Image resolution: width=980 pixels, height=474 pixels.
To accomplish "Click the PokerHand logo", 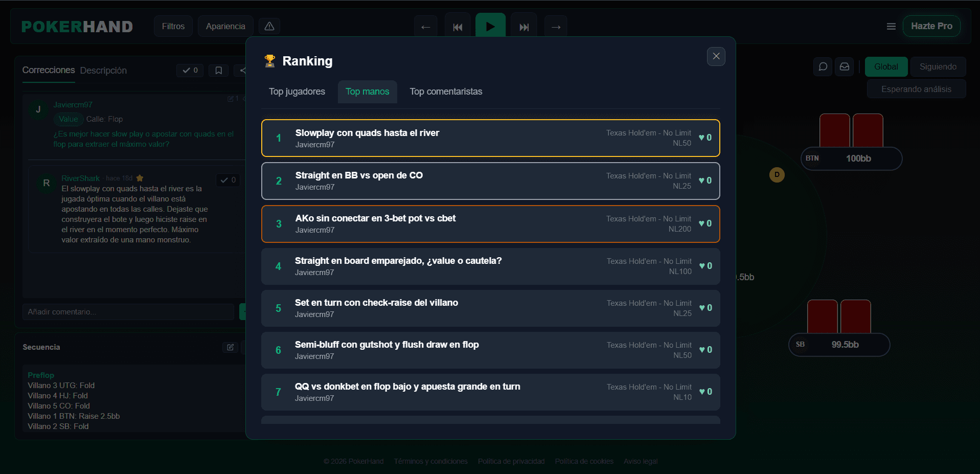I will pyautogui.click(x=77, y=27).
